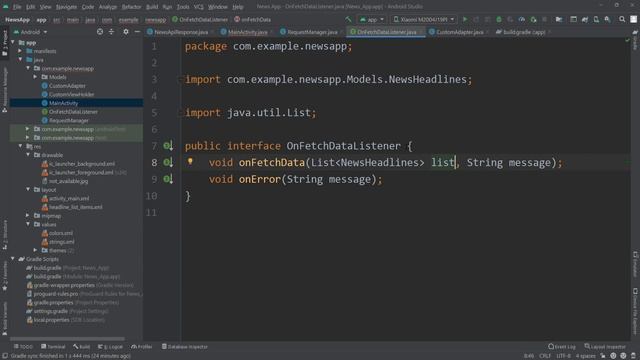Image resolution: width=640 pixels, height=360 pixels.
Task: Open the Event Log
Action: 562,347
